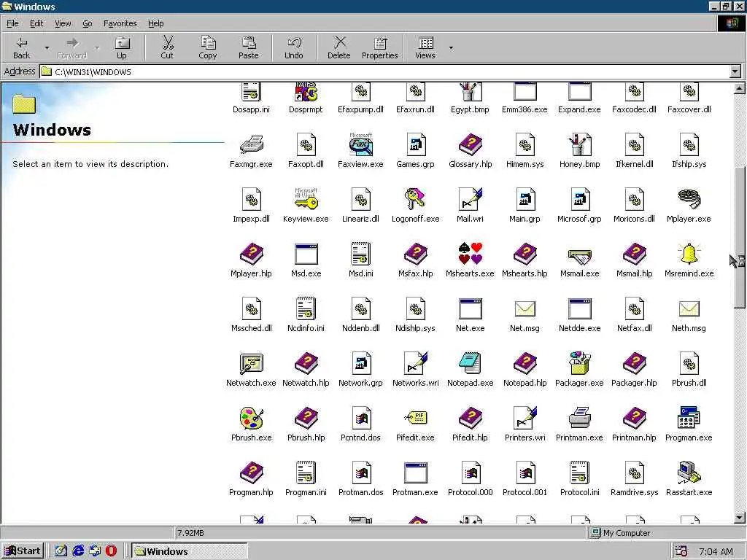
Task: Select the Faxview.exe magnifier icon
Action: 360,144
